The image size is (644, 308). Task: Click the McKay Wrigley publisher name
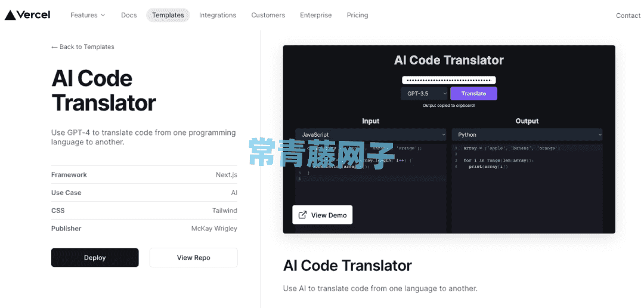click(x=215, y=229)
